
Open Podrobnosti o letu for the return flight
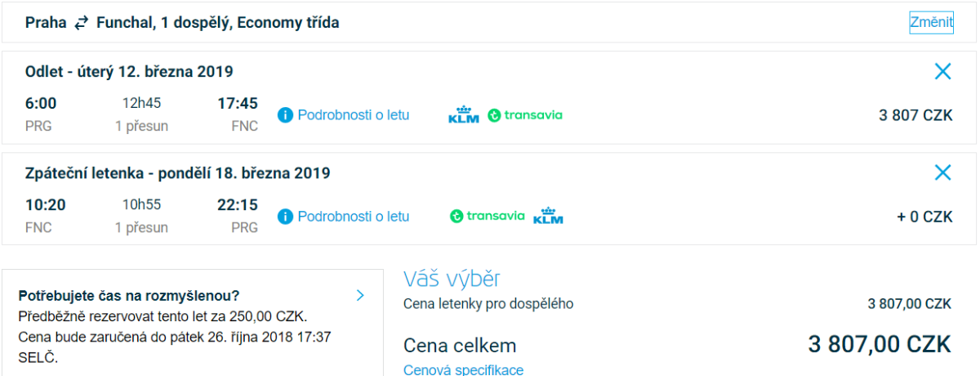click(x=353, y=217)
